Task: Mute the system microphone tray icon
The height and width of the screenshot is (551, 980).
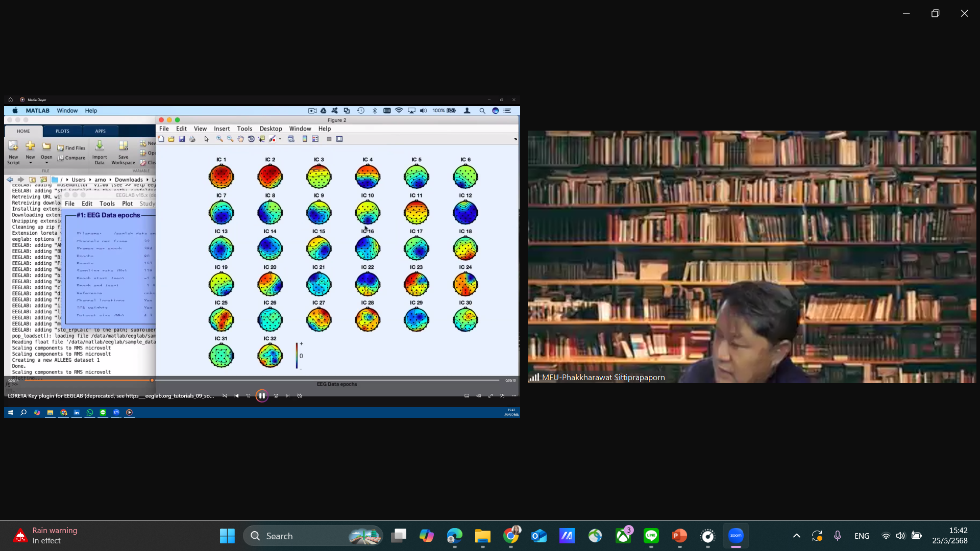Action: [x=838, y=536]
